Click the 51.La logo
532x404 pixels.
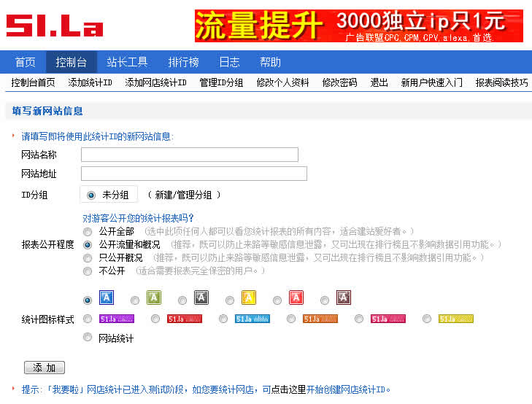(x=55, y=26)
